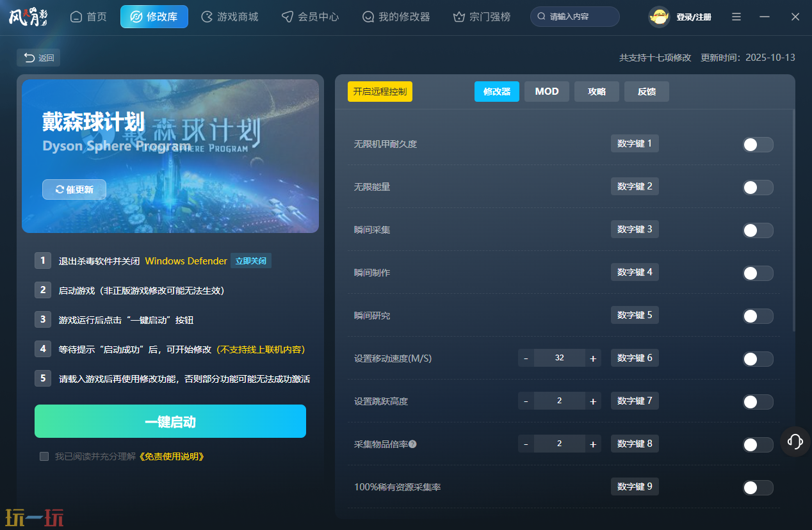Go to the 会员中心 tab

click(311, 17)
